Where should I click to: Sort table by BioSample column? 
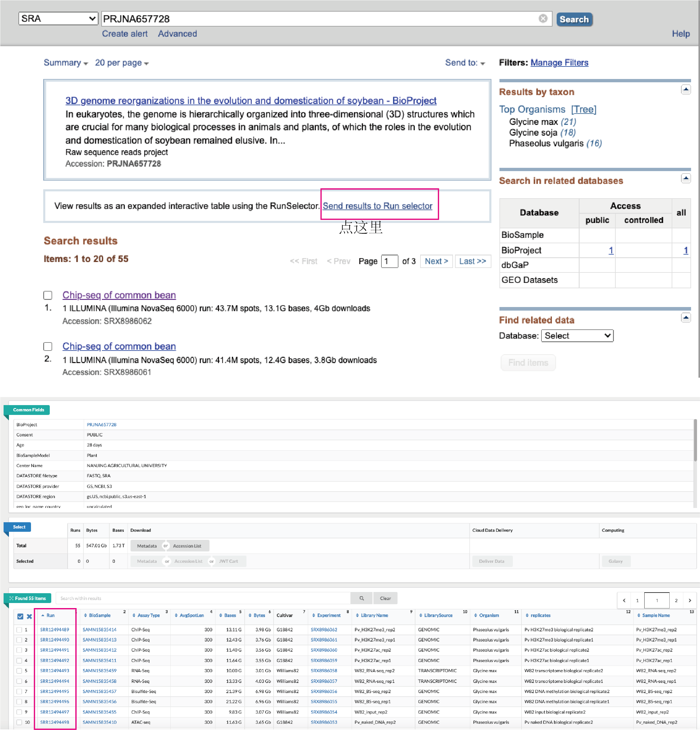97,615
